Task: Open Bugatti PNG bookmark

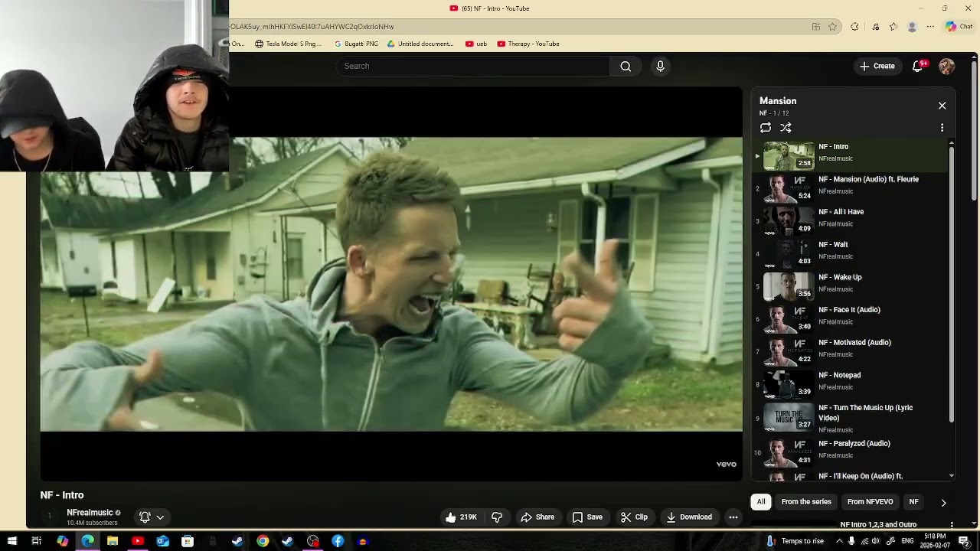Action: (356, 44)
